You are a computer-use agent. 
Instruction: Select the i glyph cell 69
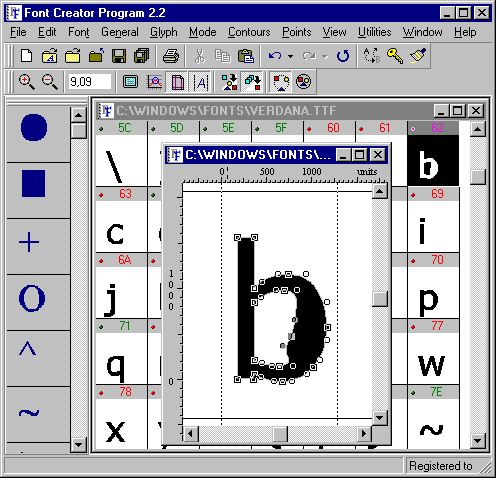[433, 220]
